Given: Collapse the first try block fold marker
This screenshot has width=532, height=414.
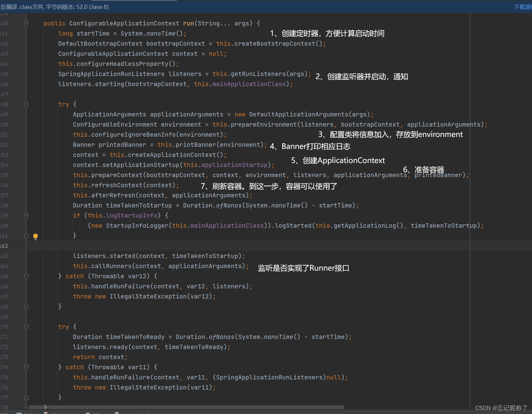Looking at the screenshot, I should pyautogui.click(x=26, y=104).
